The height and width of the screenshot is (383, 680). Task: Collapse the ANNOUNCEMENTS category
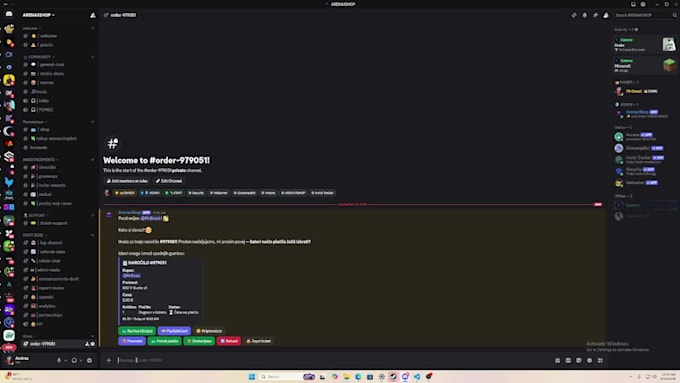click(40, 160)
